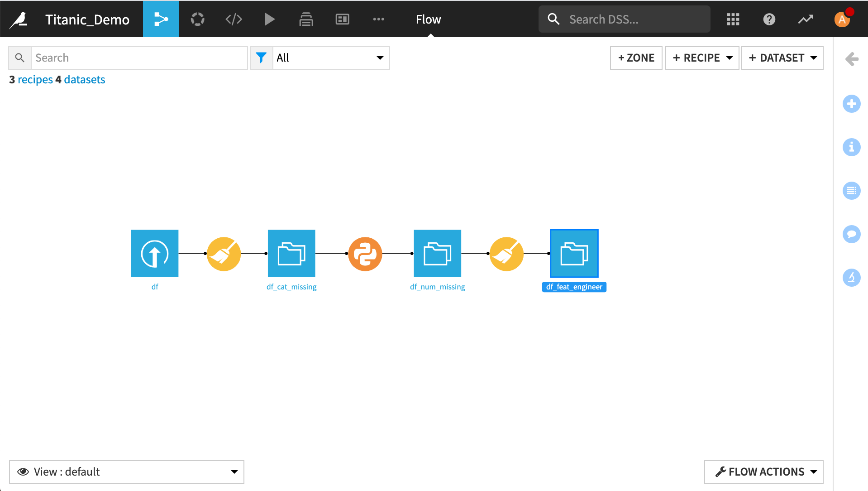Expand the Flow Actions menu
This screenshot has height=491, width=868.
763,472
